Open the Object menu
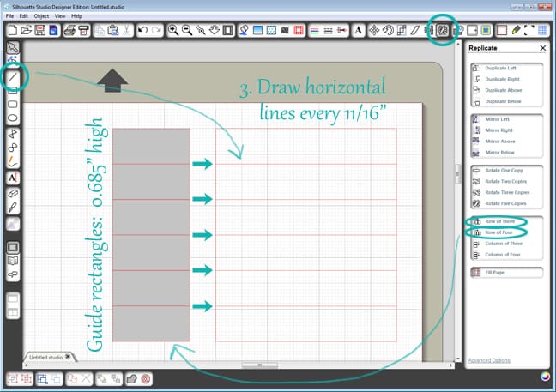 point(41,16)
